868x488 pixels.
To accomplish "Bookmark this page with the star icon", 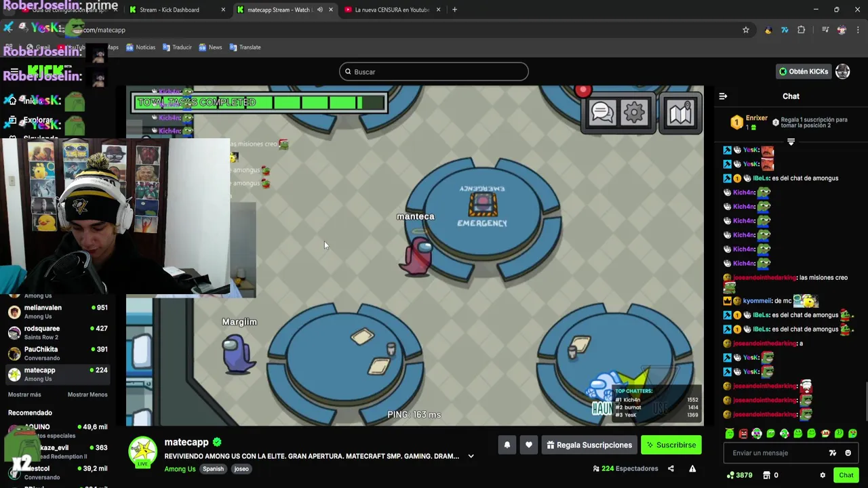I will pos(746,30).
